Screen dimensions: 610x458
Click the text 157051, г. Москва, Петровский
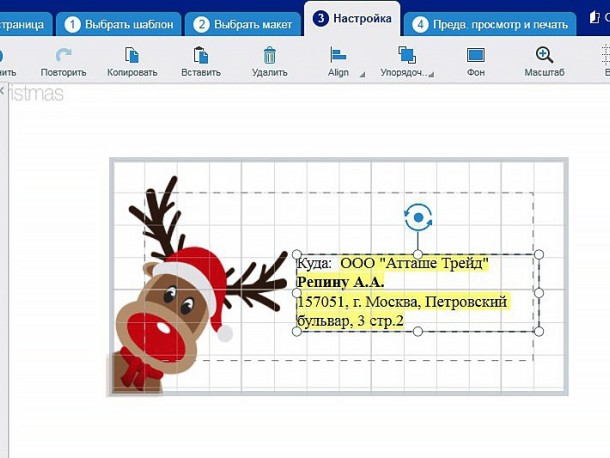coord(402,302)
